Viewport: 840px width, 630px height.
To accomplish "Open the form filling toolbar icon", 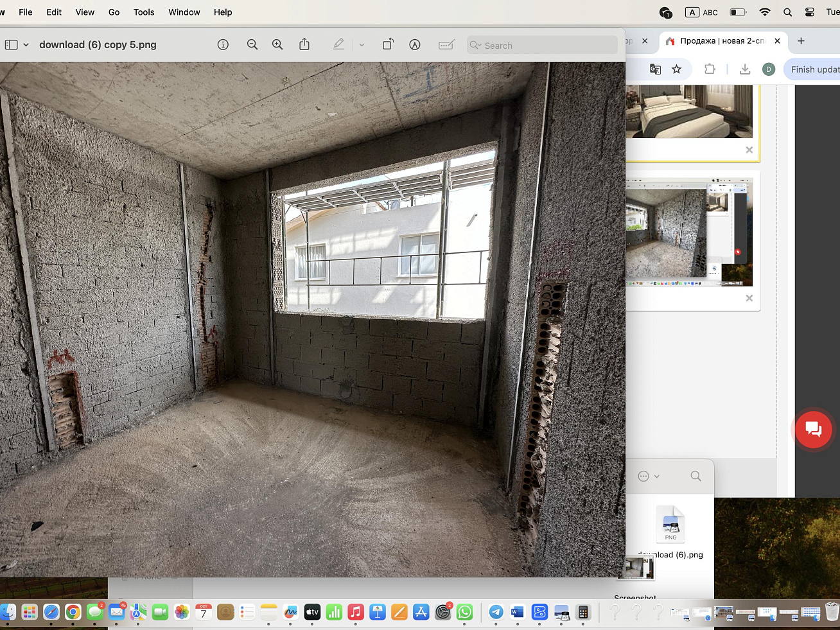I will pos(446,45).
